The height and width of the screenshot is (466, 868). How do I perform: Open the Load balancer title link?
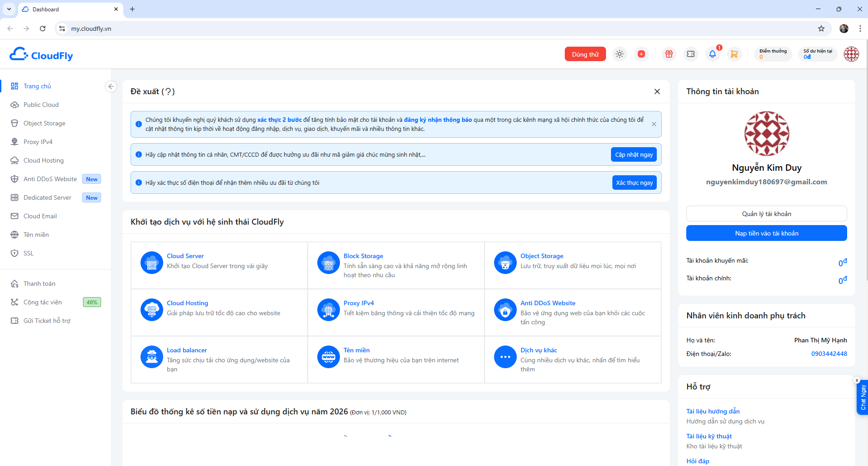click(187, 350)
